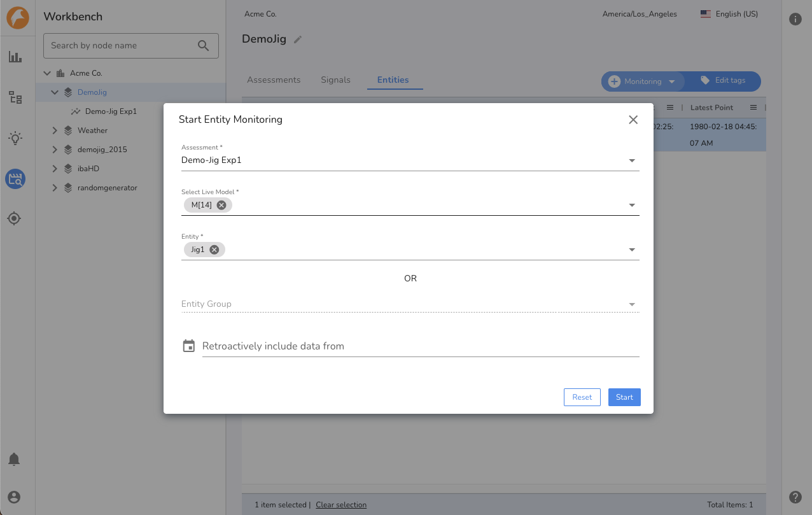Click the Edit tags button label
Image resolution: width=812 pixels, height=515 pixels.
click(x=730, y=80)
